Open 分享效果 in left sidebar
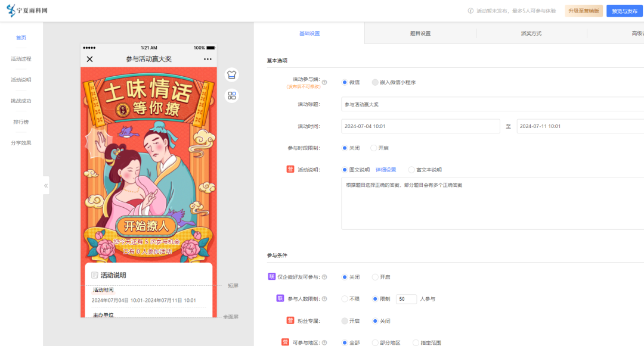Viewport: 644px width, 346px height. 21,143
